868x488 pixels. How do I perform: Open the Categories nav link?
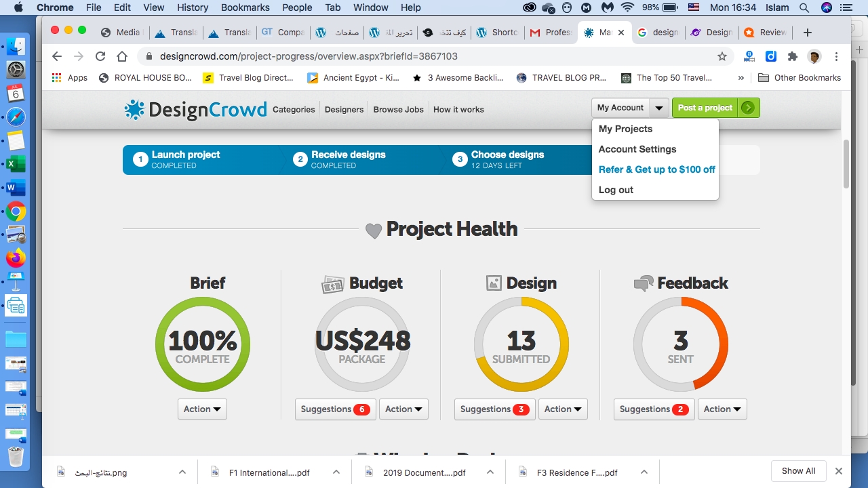tap(294, 109)
